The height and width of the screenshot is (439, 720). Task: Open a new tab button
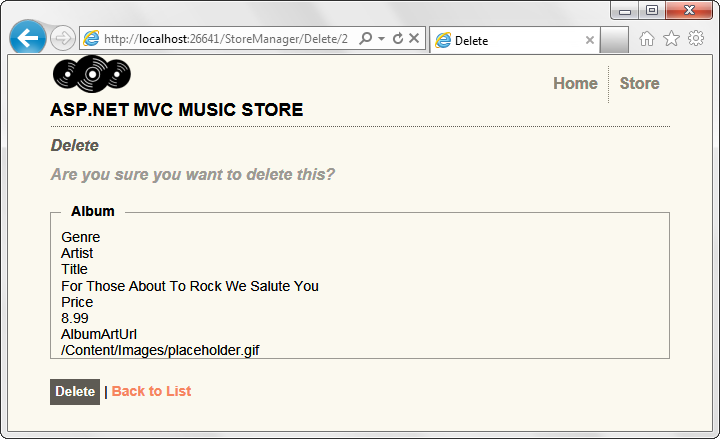coord(614,40)
